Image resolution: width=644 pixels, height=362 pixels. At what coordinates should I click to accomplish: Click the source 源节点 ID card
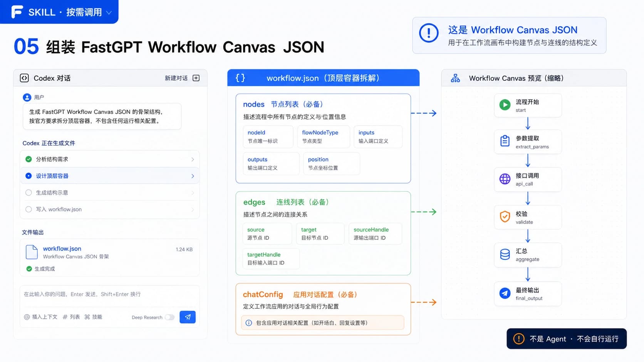pyautogui.click(x=267, y=234)
